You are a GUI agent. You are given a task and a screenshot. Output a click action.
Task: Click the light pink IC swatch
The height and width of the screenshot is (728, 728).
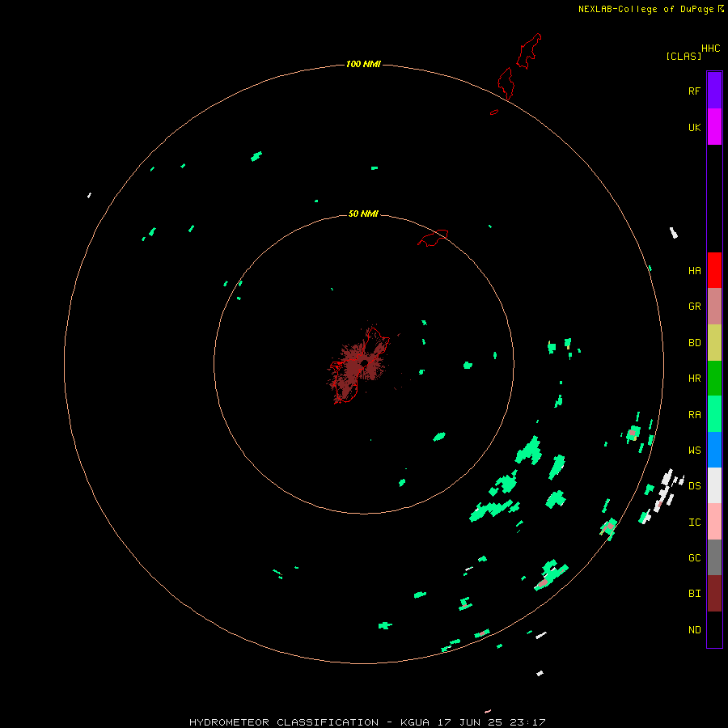[x=714, y=522]
